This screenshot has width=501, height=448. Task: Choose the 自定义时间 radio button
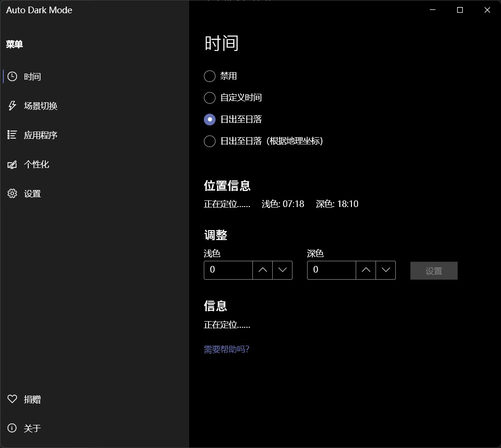coord(209,98)
